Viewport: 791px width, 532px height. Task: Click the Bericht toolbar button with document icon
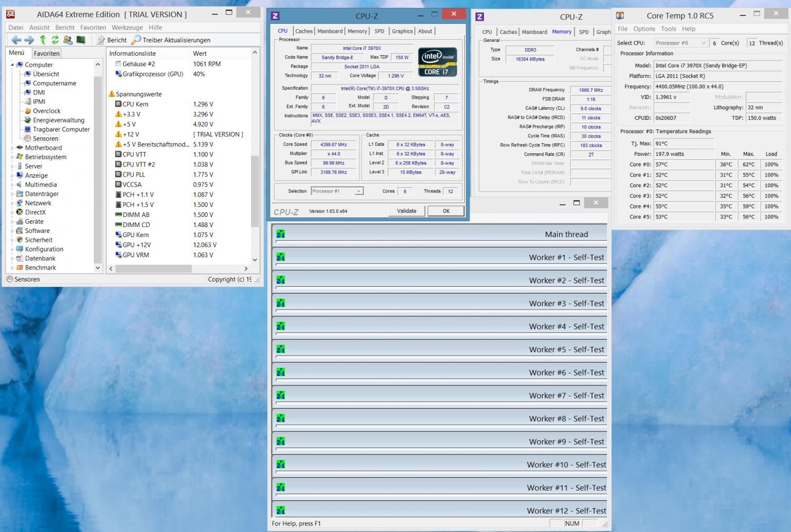click(111, 40)
